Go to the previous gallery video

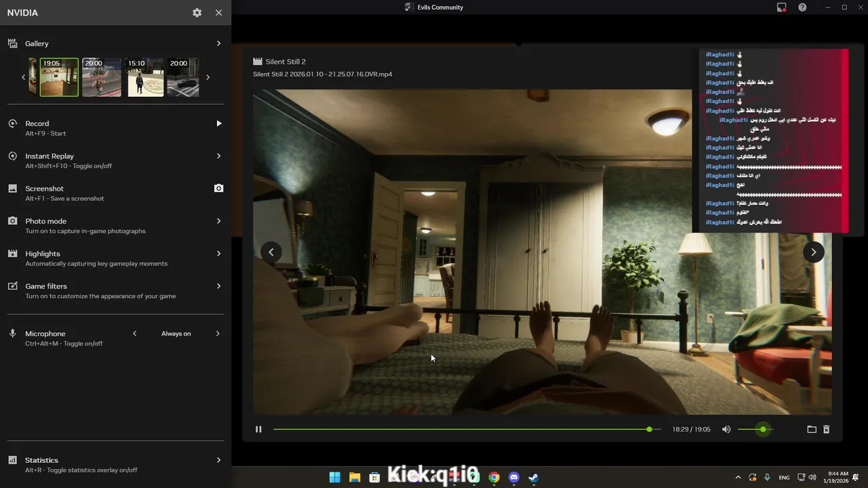[x=271, y=252]
